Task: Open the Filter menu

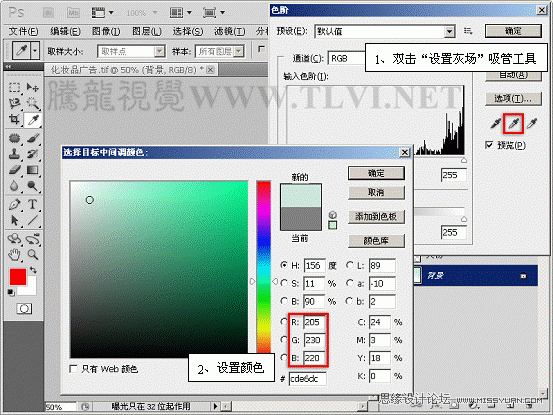Action: pos(229,31)
